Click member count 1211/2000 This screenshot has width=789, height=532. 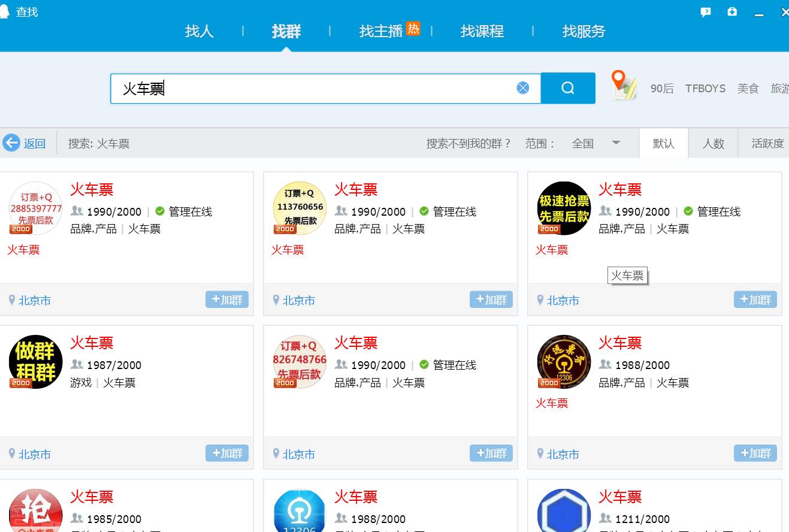click(x=643, y=519)
